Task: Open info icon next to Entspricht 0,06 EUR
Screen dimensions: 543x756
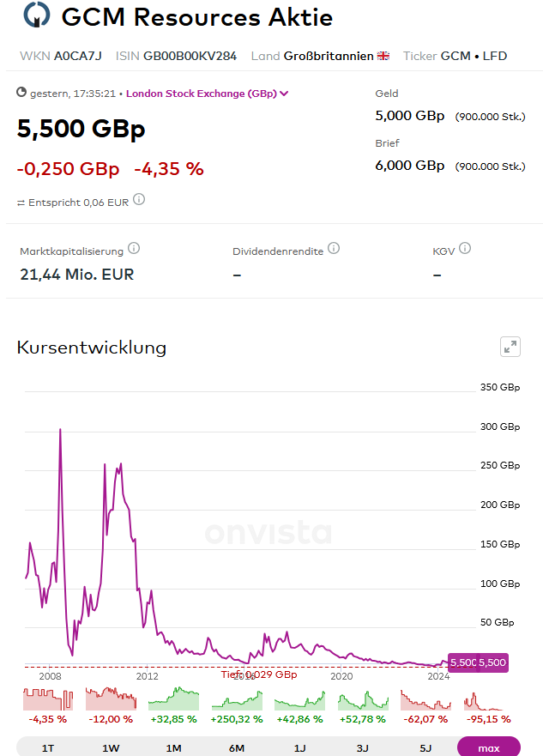Action: pyautogui.click(x=139, y=200)
